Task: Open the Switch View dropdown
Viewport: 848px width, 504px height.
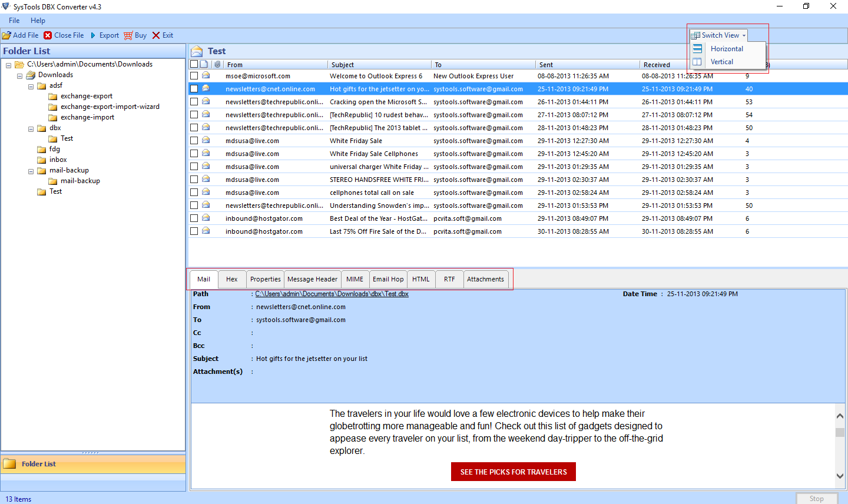Action: [x=718, y=35]
